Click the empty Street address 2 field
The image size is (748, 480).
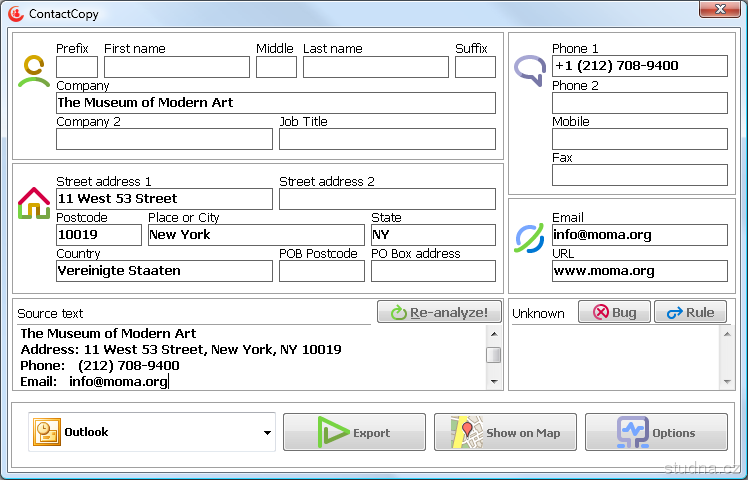387,198
